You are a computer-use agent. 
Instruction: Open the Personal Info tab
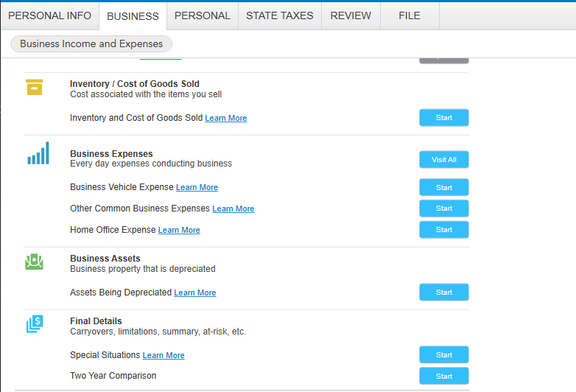pos(49,15)
